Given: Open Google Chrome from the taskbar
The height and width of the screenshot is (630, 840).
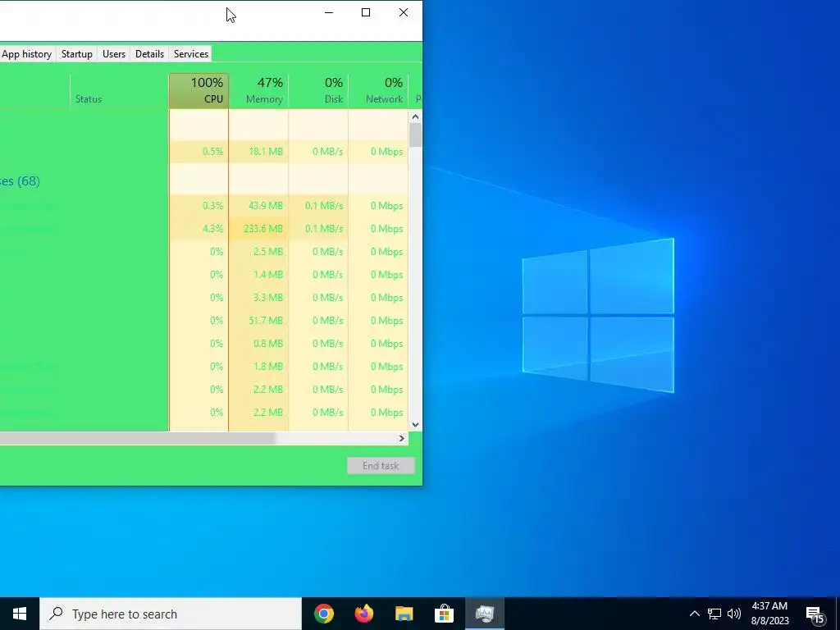Looking at the screenshot, I should [x=324, y=614].
